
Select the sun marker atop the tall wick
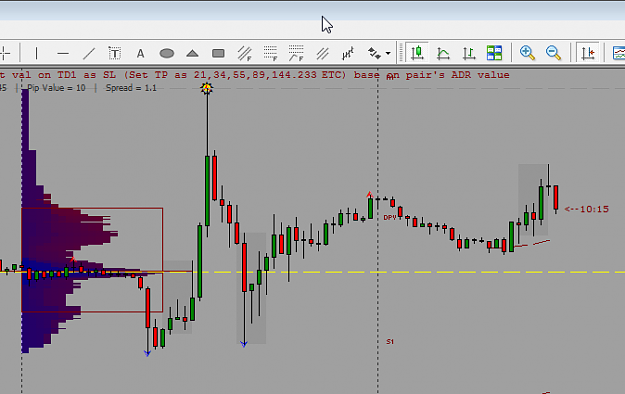pos(206,89)
